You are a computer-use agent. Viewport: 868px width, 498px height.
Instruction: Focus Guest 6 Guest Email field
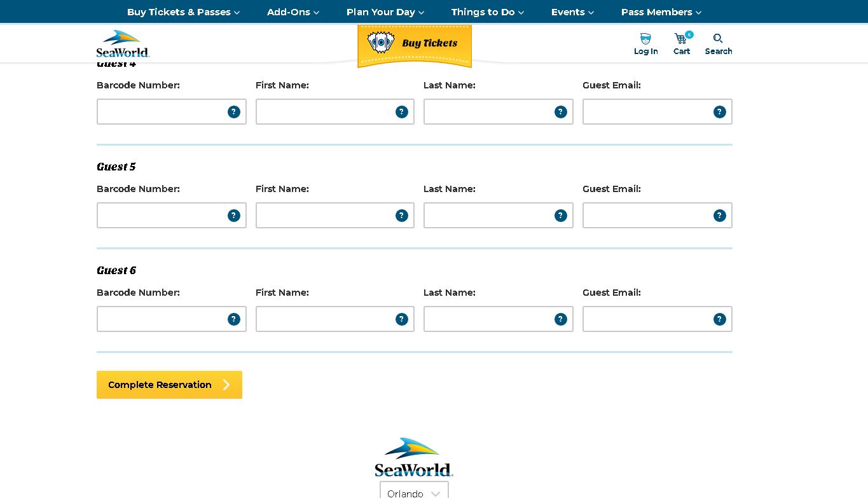pos(658,319)
